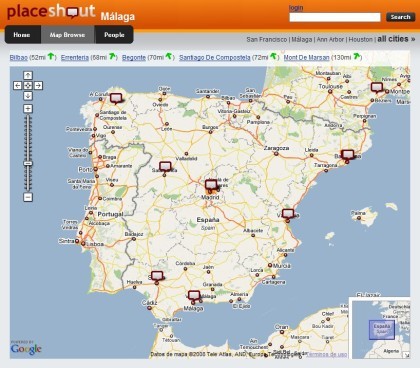Click green arrow next to Begonte
Image resolution: width=420 pixels, height=368 pixels.
(x=169, y=57)
